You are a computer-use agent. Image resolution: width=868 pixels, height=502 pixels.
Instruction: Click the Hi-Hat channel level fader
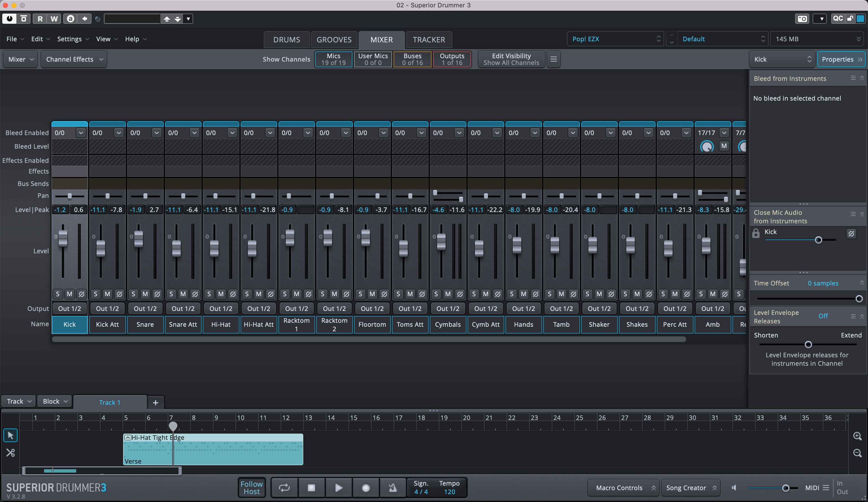tap(214, 248)
